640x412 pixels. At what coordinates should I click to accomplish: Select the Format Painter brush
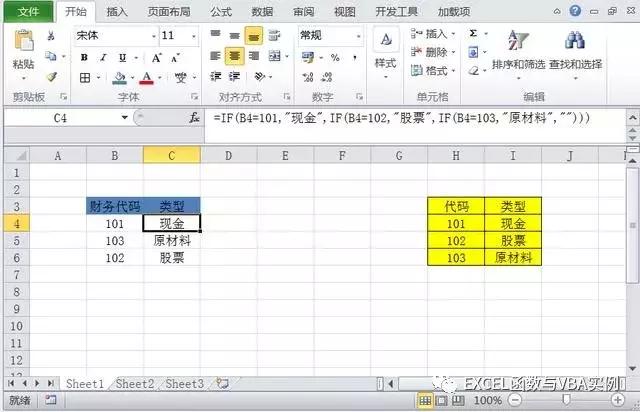coord(51,76)
